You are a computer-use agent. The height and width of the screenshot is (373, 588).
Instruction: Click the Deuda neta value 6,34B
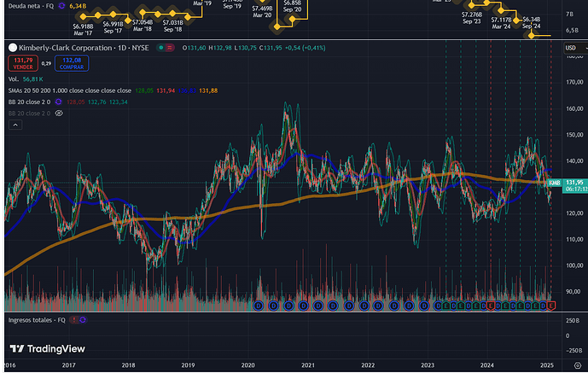pos(78,6)
